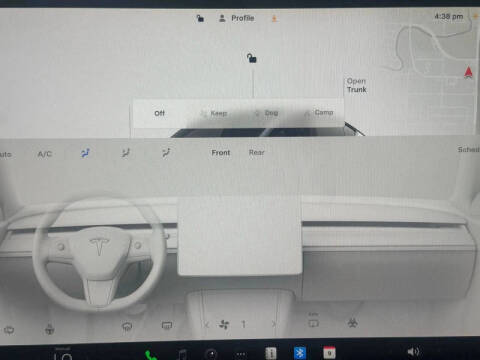
Task: Open the Schedule option
Action: tap(469, 150)
